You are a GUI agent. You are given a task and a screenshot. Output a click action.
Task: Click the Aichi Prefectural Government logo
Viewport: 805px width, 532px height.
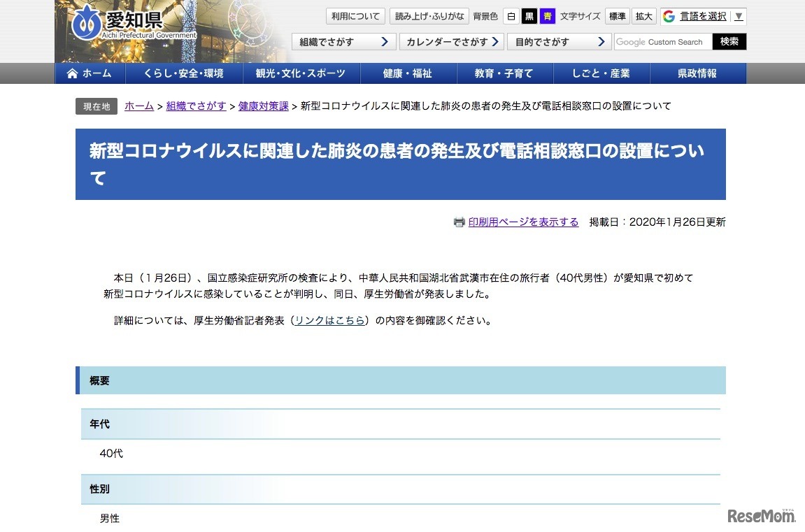point(117,20)
